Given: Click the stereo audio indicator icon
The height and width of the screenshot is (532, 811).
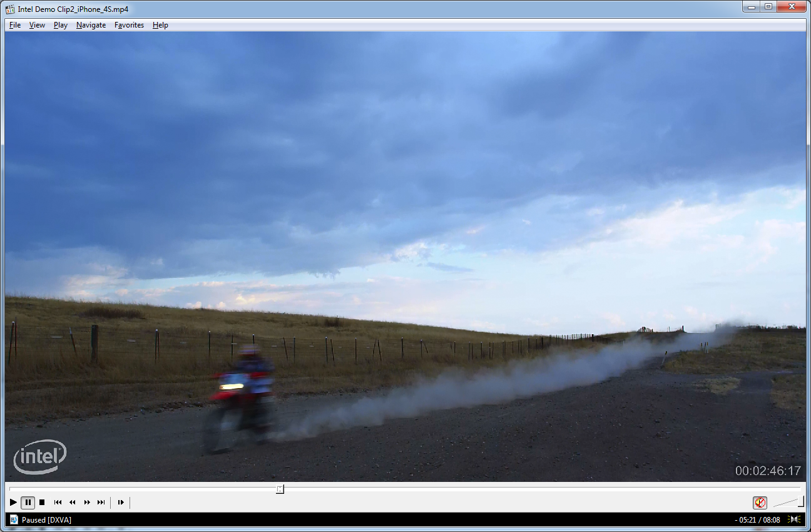Looking at the screenshot, I should click(794, 519).
